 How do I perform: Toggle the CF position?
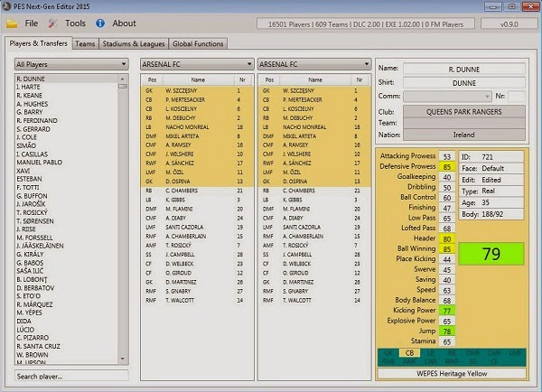pos(494,361)
